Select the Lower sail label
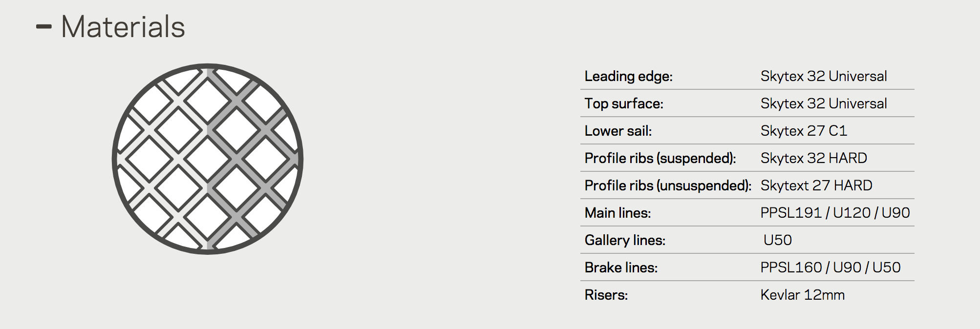 [x=618, y=131]
